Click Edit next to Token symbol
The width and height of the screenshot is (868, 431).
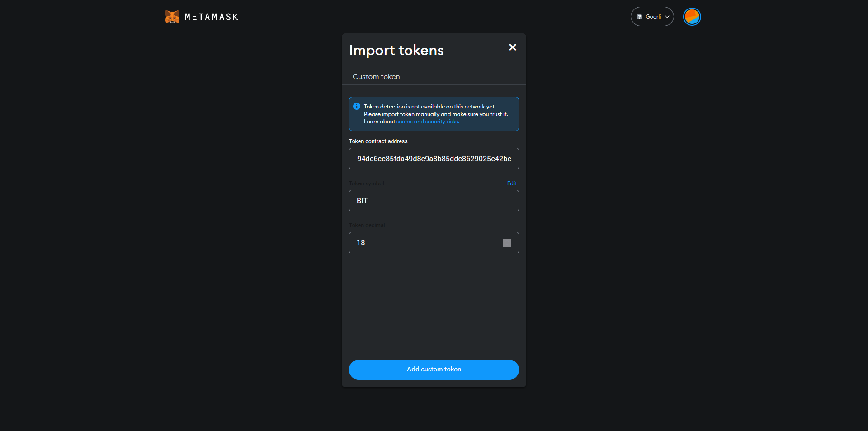pos(512,183)
